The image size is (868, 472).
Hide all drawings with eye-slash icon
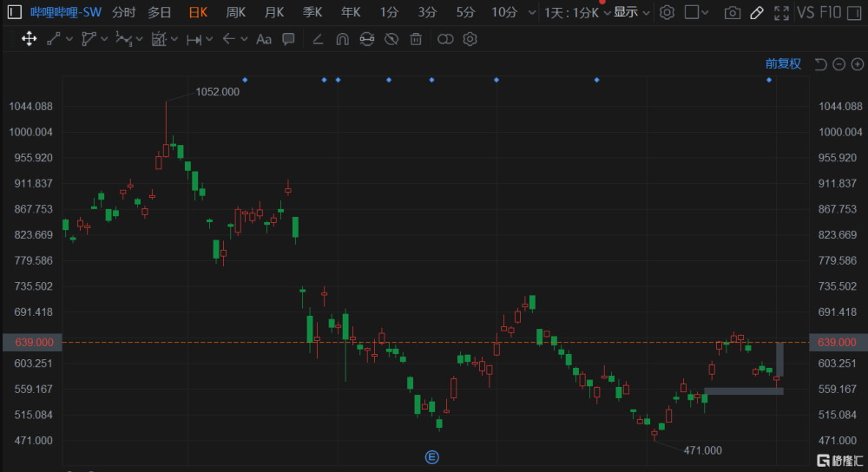point(391,39)
